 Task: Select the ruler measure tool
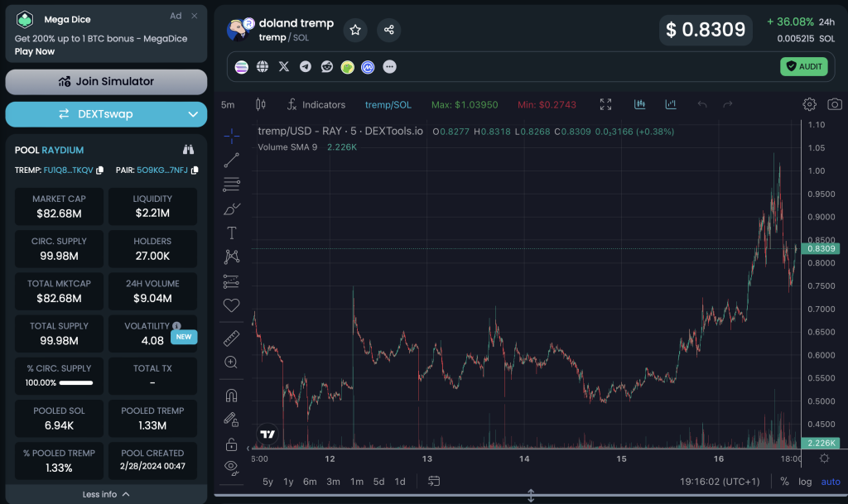point(232,338)
